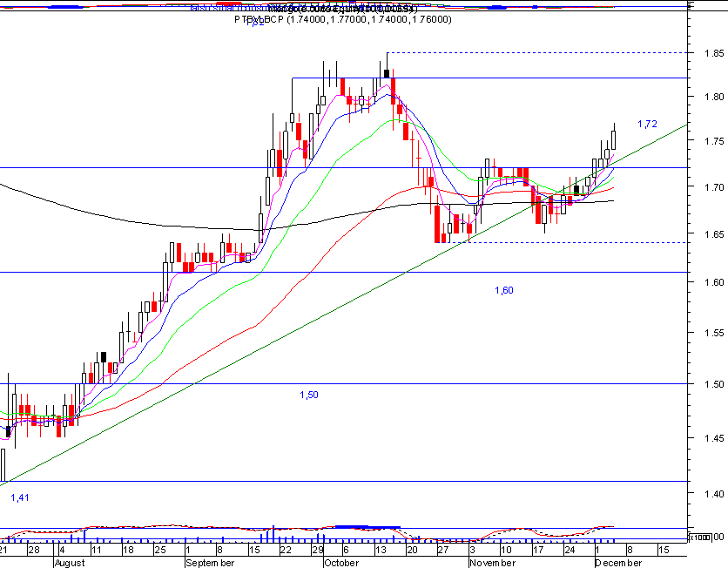Click the October month label

coord(341,563)
